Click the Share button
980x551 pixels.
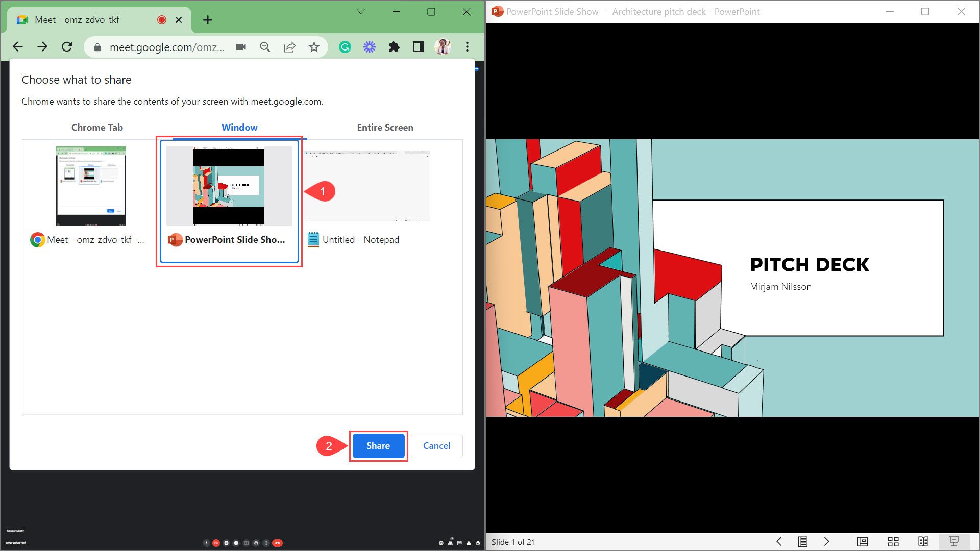[x=378, y=445]
